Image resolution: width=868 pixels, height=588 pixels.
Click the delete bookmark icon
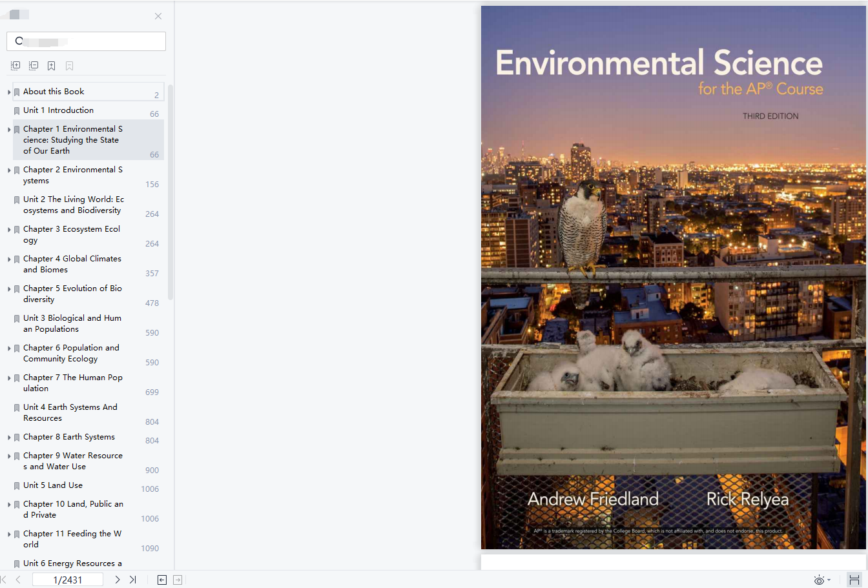click(70, 66)
